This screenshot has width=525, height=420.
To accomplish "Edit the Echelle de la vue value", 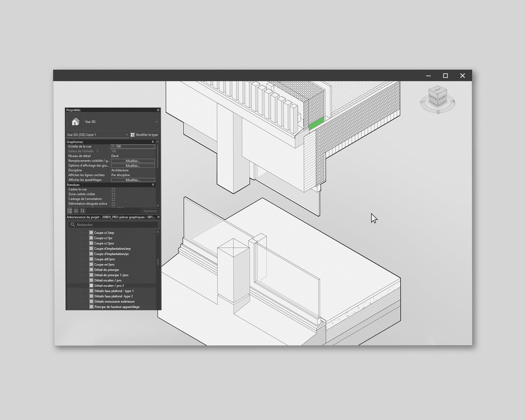I will tap(133, 147).
